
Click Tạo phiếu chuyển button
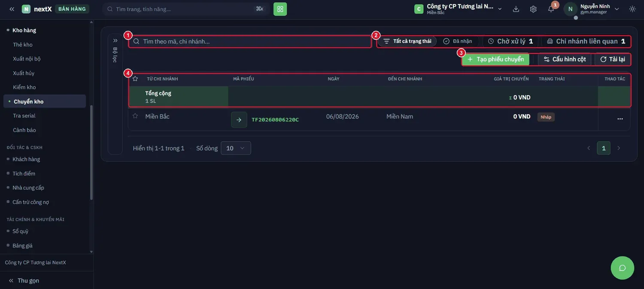496,59
